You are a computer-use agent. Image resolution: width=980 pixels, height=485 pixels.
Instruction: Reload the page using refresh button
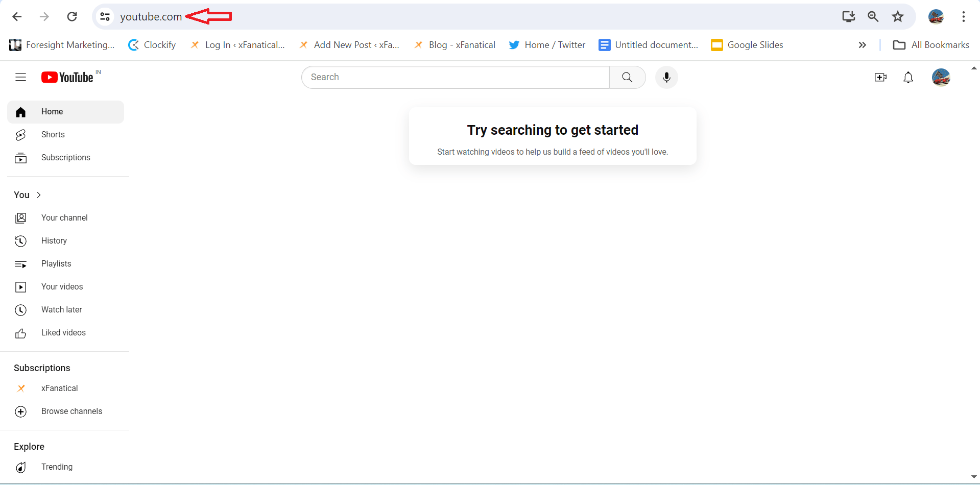[72, 17]
